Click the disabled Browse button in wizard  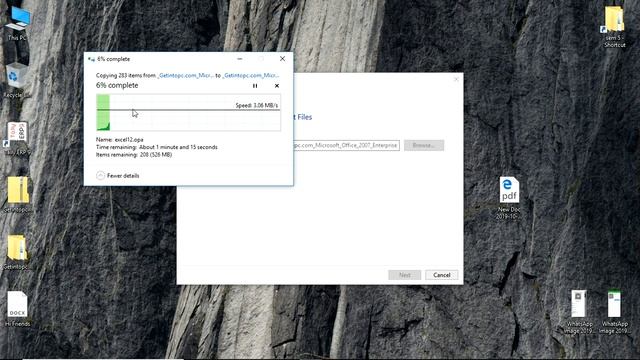click(x=424, y=145)
